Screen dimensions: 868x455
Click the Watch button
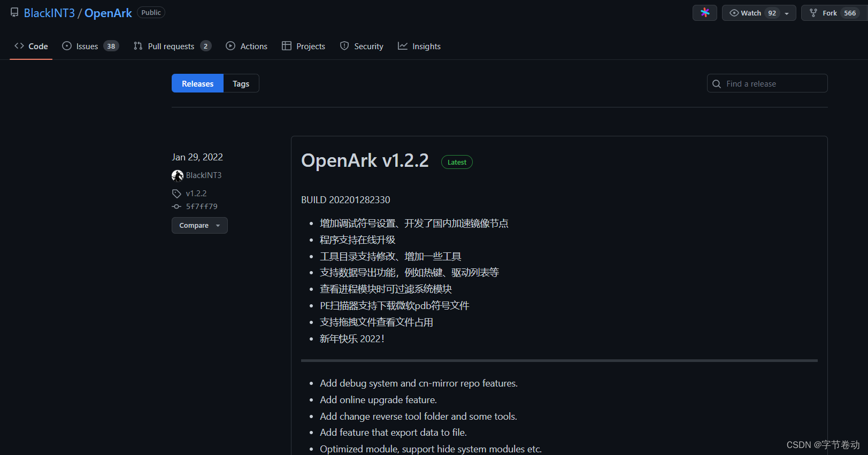click(x=759, y=13)
